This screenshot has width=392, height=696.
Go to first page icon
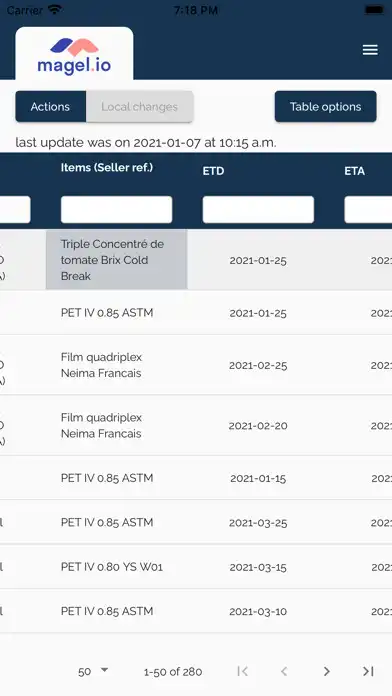[x=242, y=672]
